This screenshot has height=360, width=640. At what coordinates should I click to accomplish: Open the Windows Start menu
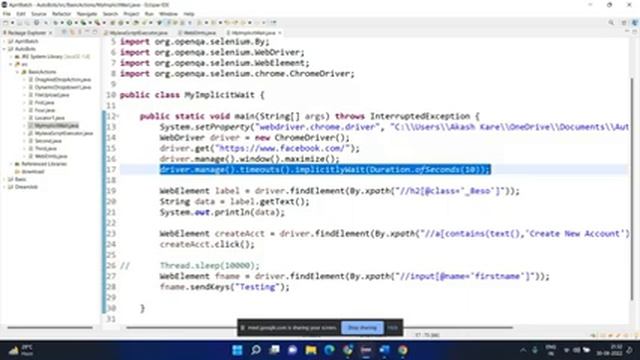click(x=237, y=350)
